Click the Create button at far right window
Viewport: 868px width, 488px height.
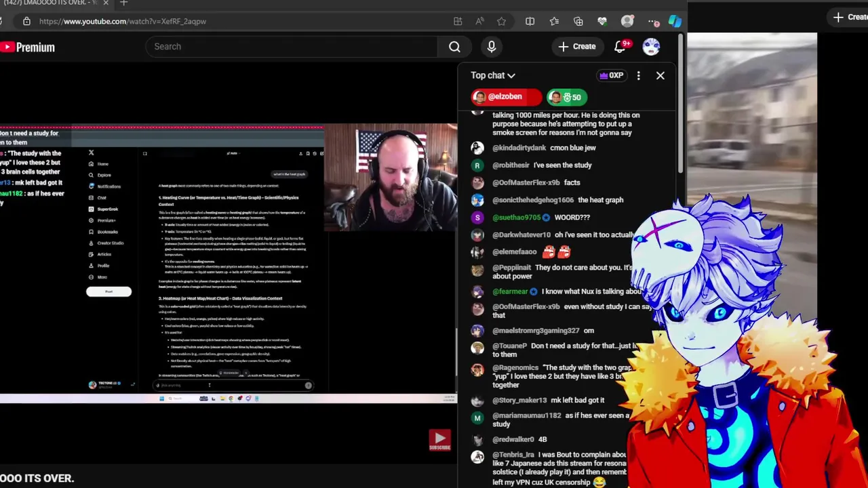click(x=850, y=17)
